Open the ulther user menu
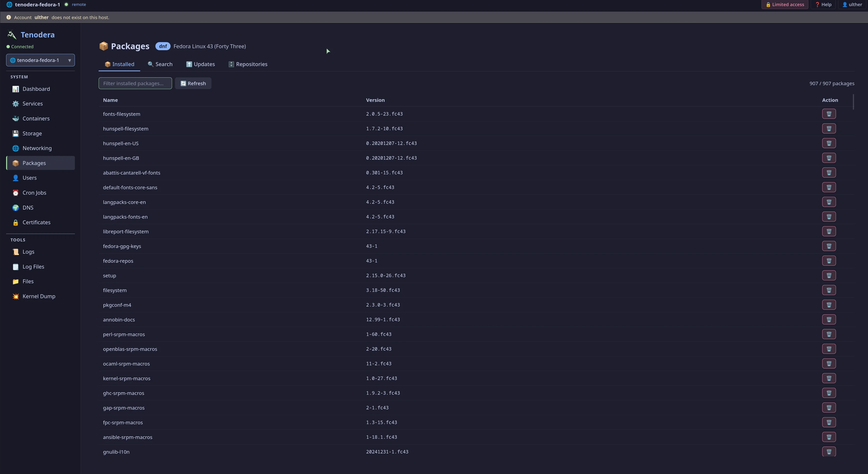 852,5
